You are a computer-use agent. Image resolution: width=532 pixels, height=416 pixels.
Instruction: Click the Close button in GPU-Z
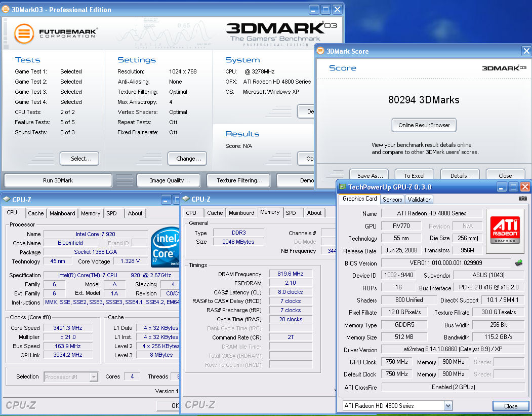tap(511, 406)
